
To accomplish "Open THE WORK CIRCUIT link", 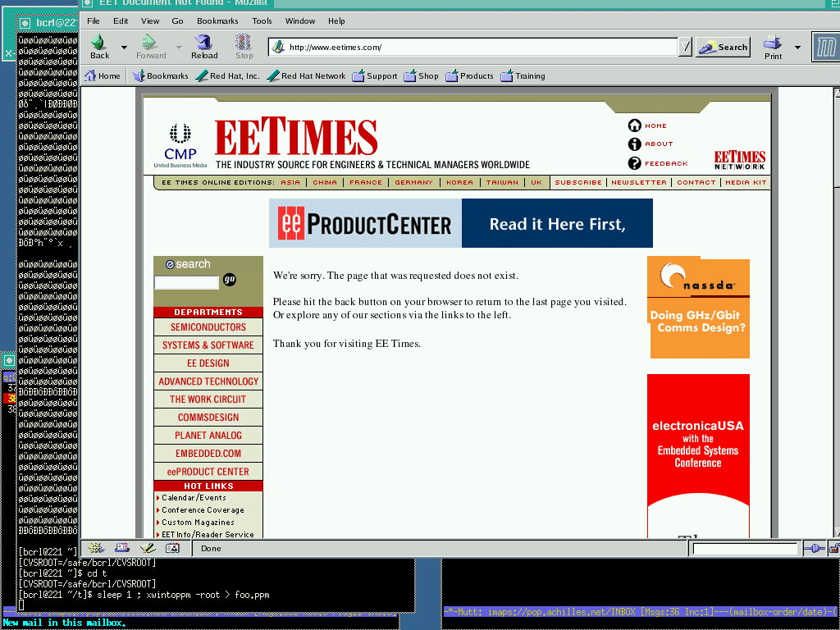I will [208, 399].
